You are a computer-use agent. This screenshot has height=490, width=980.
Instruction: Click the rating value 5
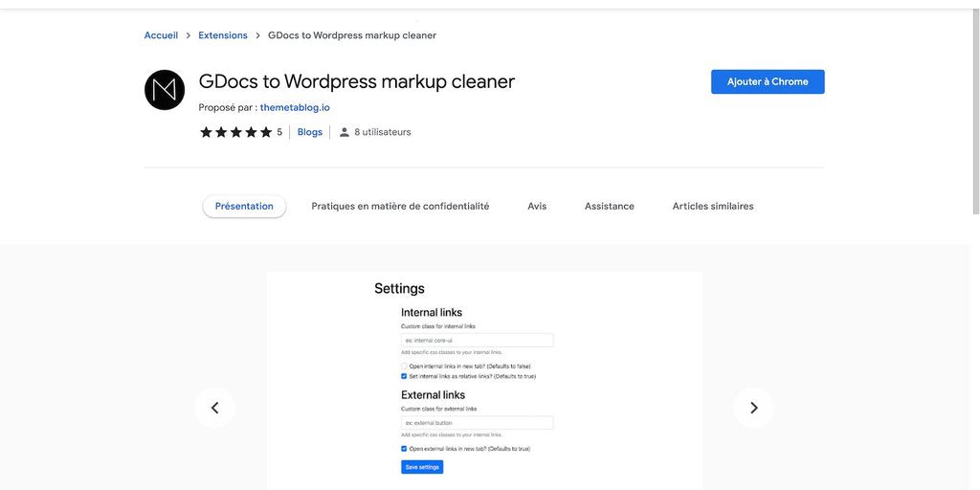[x=279, y=132]
